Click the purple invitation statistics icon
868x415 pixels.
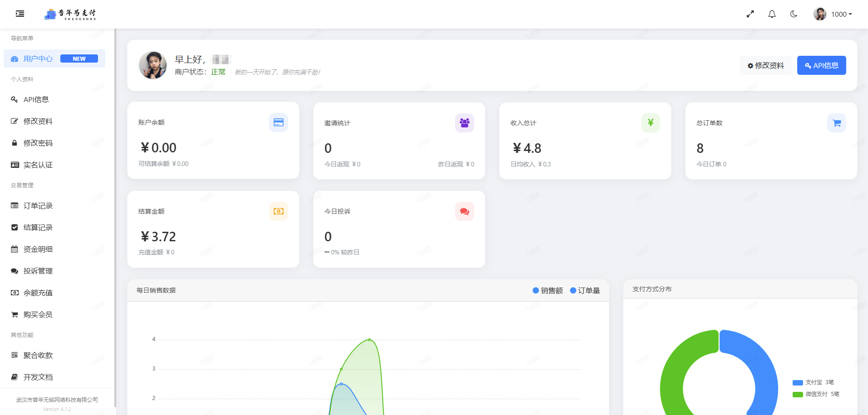[464, 123]
